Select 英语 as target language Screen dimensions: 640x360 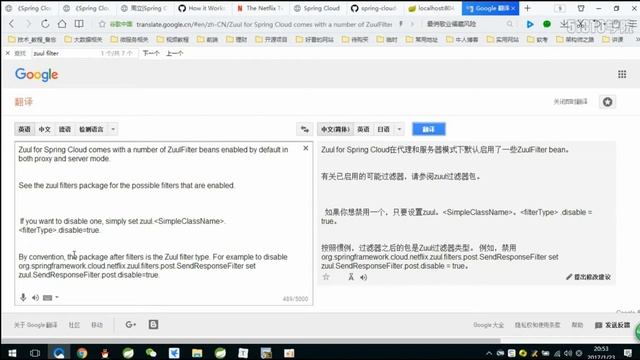coord(363,129)
